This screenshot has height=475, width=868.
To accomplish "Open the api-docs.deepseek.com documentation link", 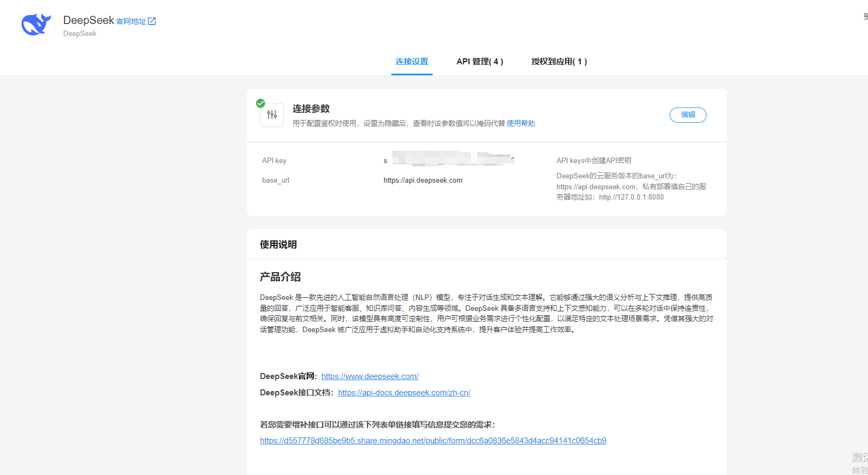I will pos(404,393).
